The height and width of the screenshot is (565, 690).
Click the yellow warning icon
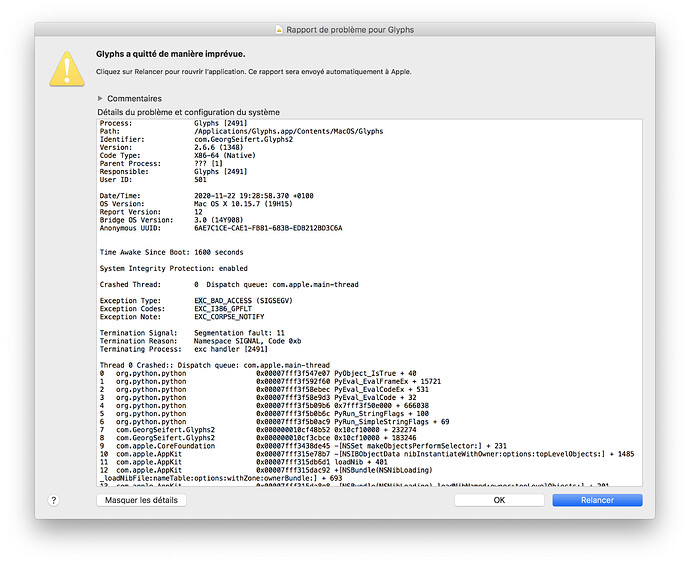click(67, 69)
